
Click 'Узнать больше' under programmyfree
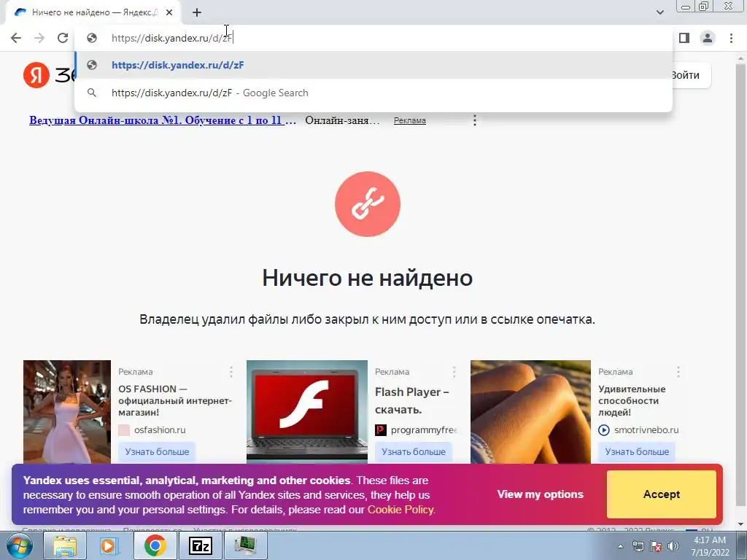coord(414,451)
